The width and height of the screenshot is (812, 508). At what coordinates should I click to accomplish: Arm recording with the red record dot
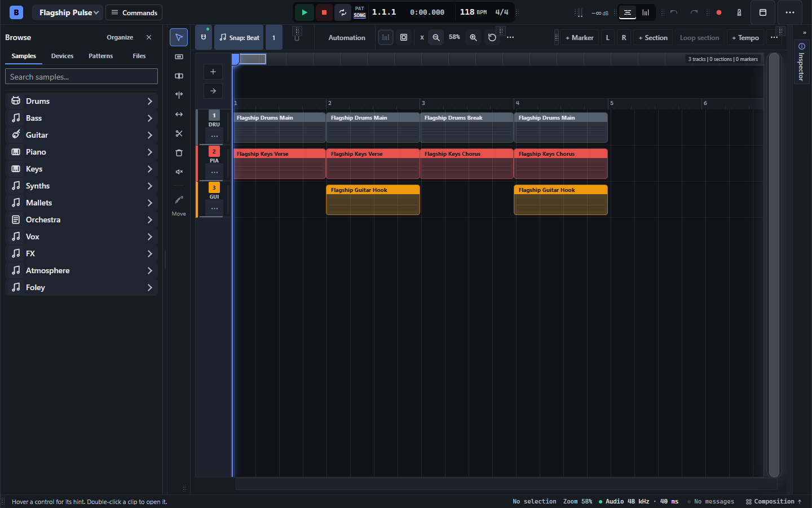point(719,12)
